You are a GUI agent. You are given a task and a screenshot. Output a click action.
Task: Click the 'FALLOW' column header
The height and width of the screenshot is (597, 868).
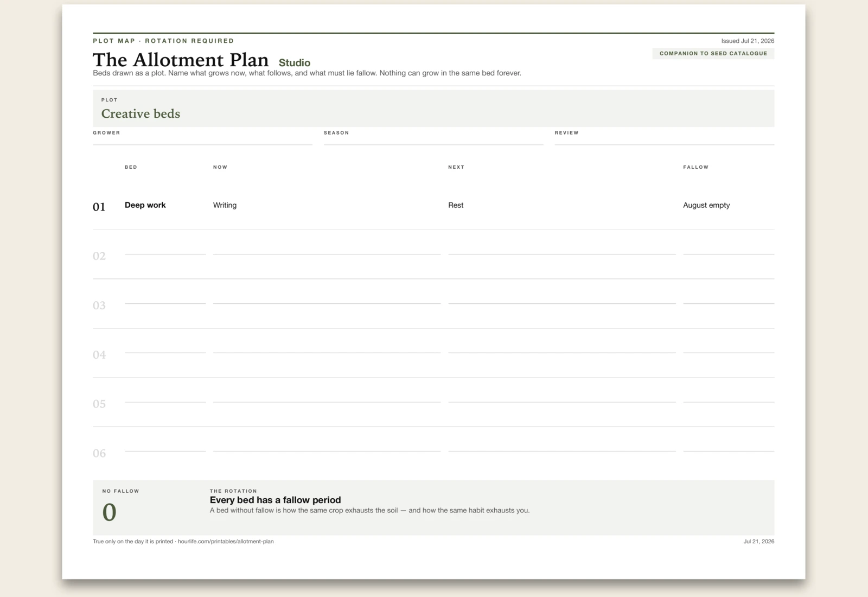(x=696, y=167)
